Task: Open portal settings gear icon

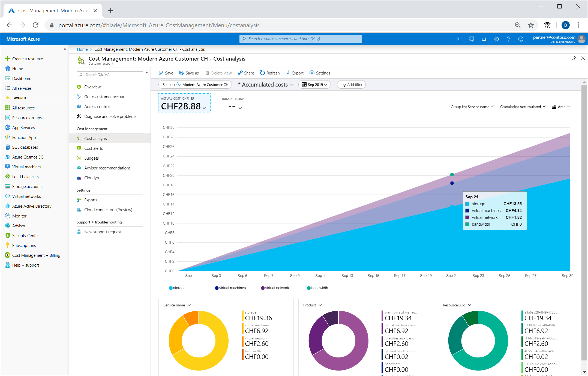Action: pyautogui.click(x=496, y=39)
